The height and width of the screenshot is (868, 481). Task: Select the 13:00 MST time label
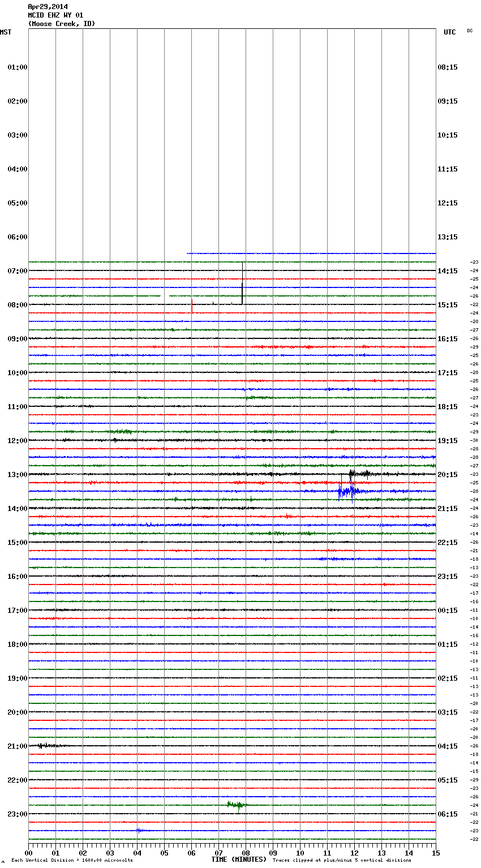coord(18,475)
